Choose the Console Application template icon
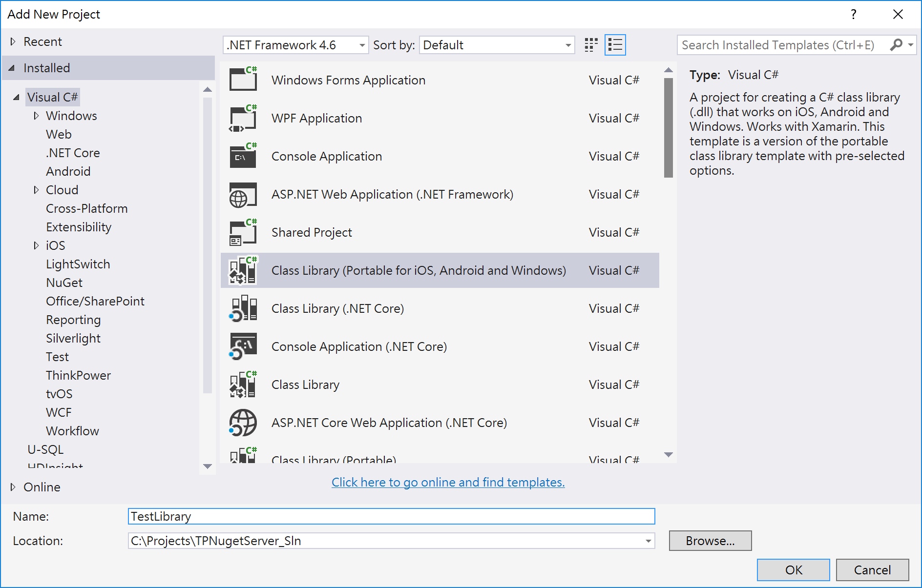 click(x=243, y=156)
